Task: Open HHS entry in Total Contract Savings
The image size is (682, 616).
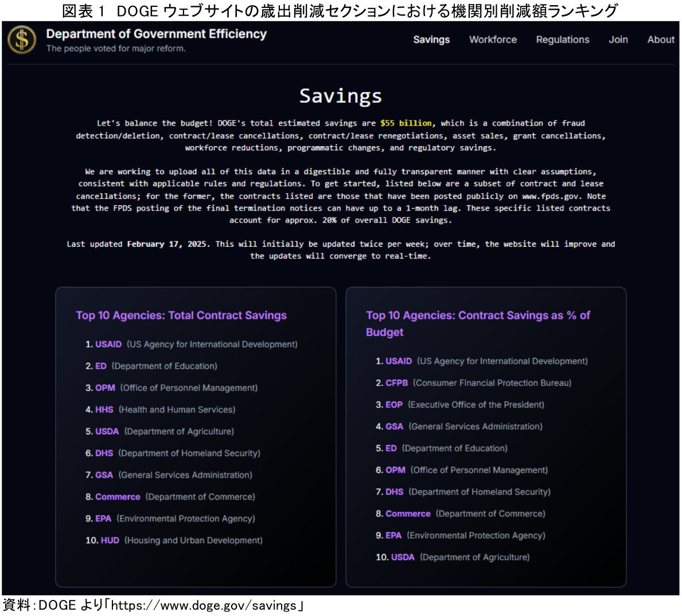Action: [104, 410]
